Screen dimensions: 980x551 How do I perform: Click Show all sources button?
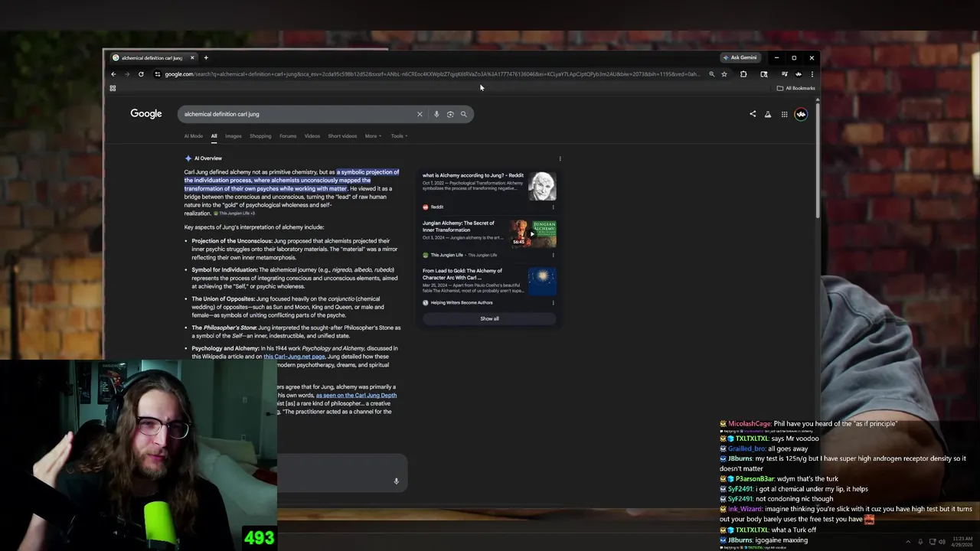click(x=489, y=318)
